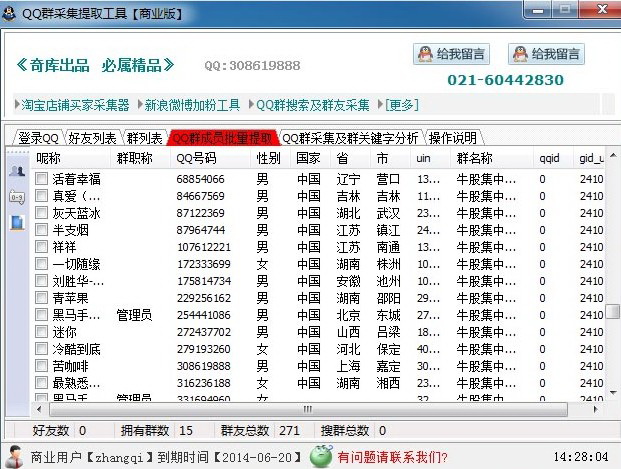Switch to the 登录QQ tab
The image size is (621, 469).
[x=38, y=138]
